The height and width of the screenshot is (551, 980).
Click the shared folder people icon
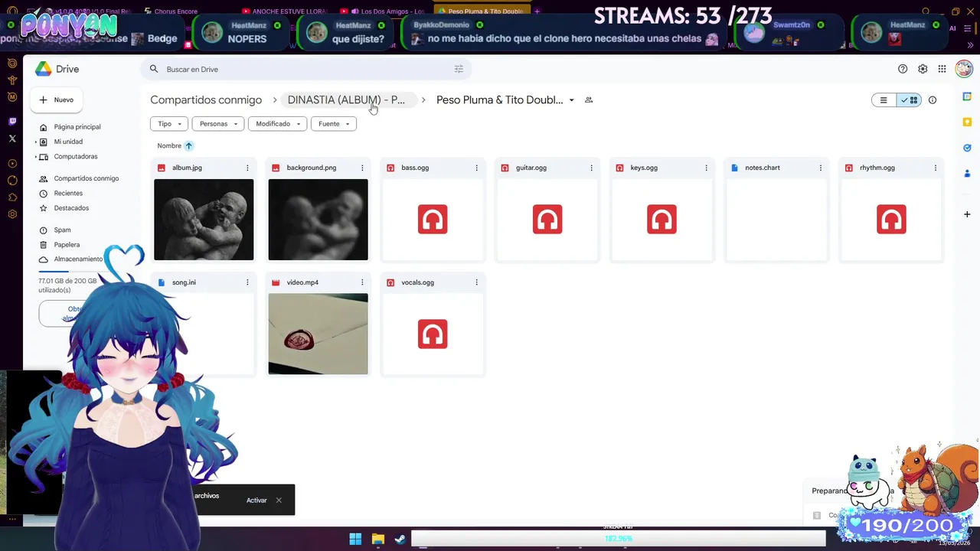click(x=589, y=100)
